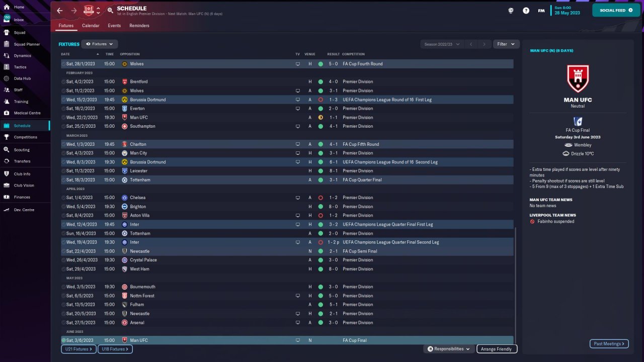Select the Crystal Palace 26/4/2023 row circle

click(x=64, y=260)
